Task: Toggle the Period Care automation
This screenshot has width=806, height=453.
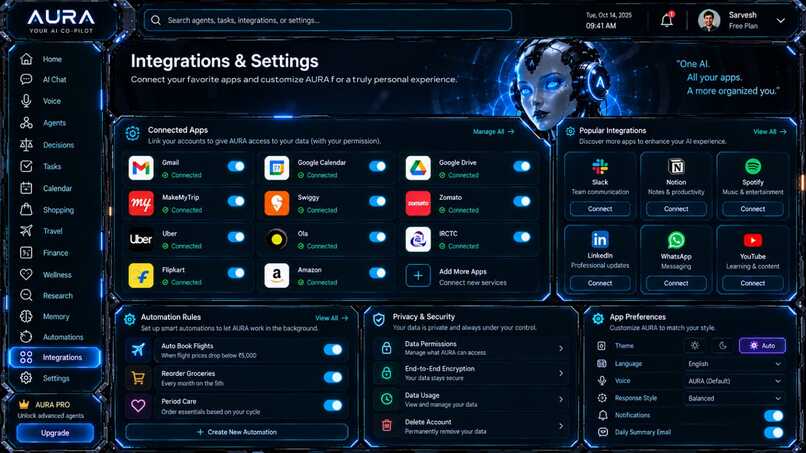Action: tap(333, 405)
